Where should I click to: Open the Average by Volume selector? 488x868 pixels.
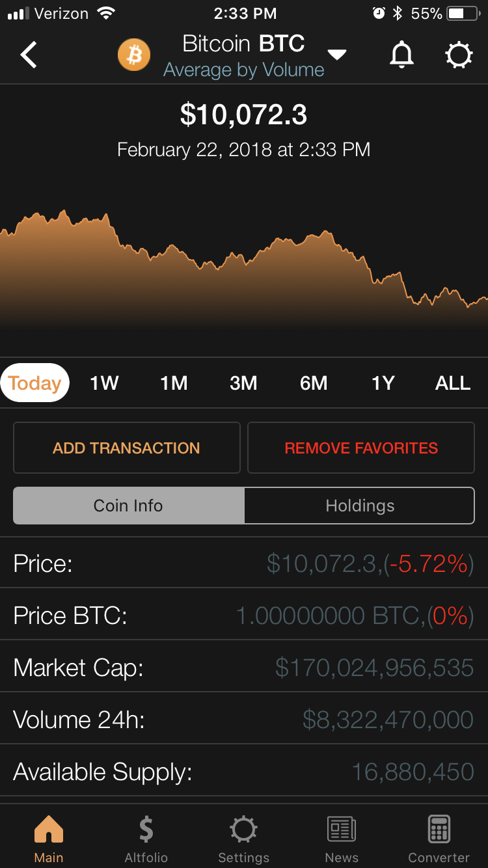(x=243, y=70)
